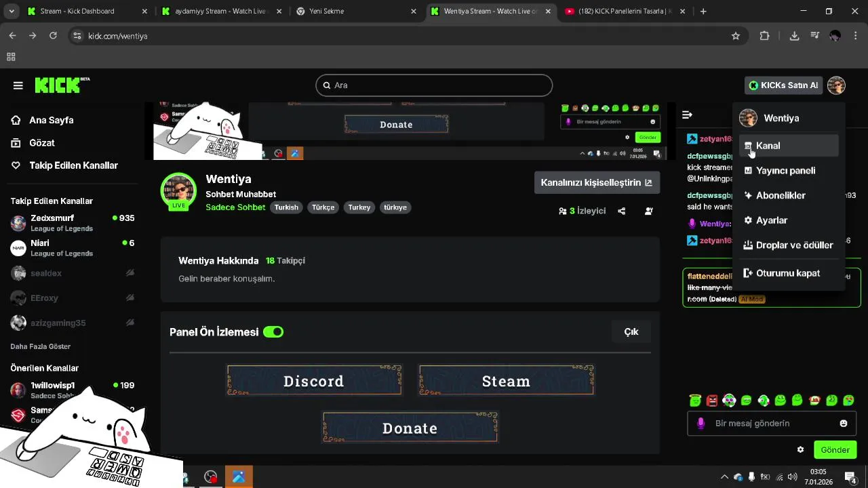
Task: Expand Daha Fazla Göster in followed channels
Action: click(x=41, y=346)
